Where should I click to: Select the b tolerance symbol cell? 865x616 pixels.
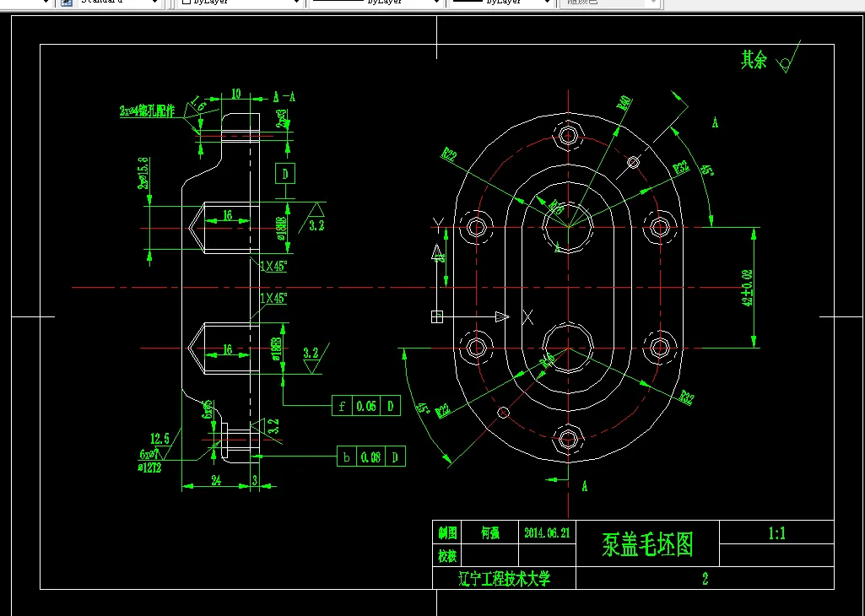pos(347,457)
